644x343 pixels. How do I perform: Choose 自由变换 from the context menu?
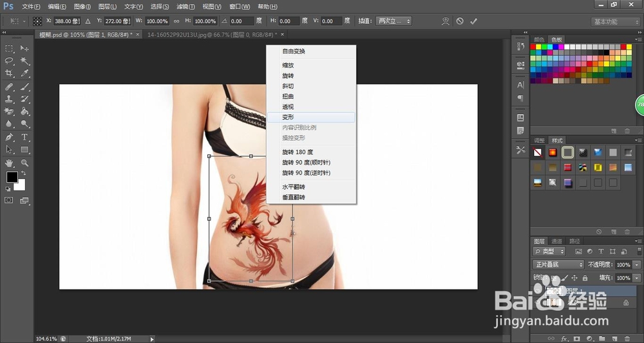tap(311, 51)
